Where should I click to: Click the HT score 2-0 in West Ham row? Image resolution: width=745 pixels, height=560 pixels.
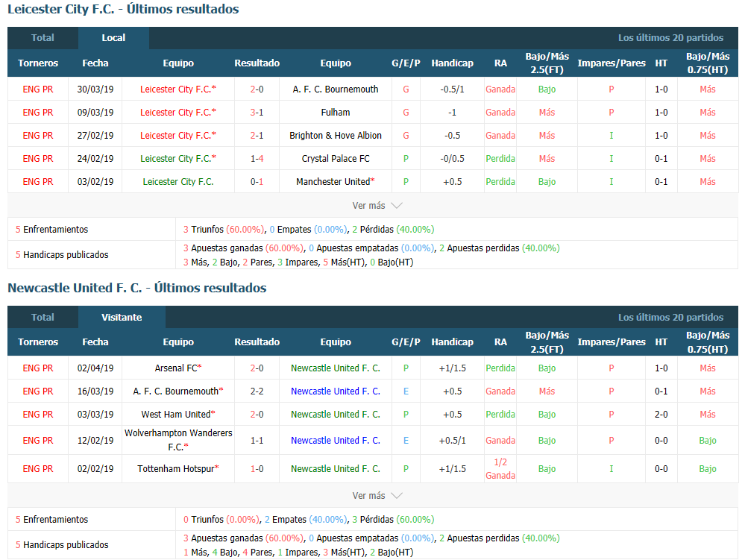[661, 415]
